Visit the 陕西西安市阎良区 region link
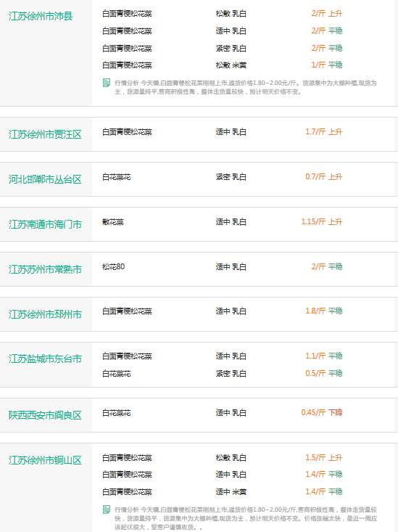398x532 pixels. point(45,415)
